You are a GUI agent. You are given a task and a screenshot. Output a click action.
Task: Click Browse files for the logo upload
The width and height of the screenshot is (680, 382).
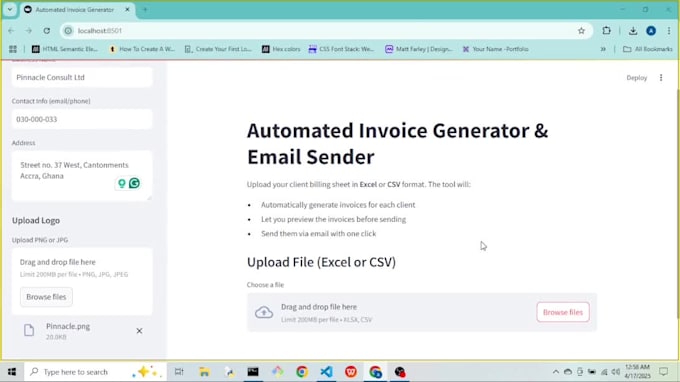[46, 297]
